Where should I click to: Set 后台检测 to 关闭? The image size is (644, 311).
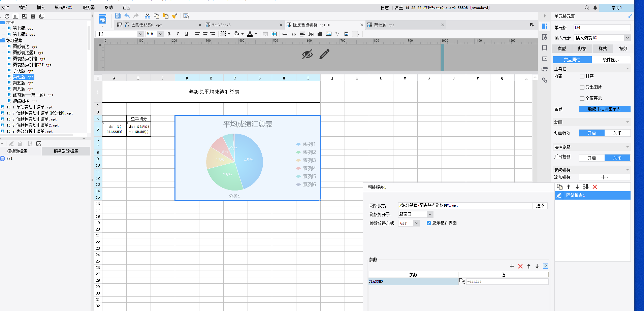coord(617,158)
